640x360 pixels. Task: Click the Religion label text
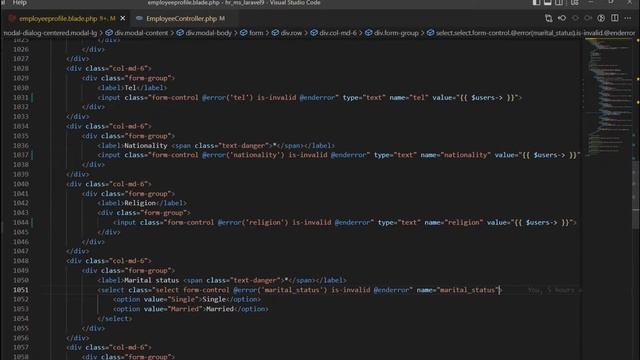140,203
